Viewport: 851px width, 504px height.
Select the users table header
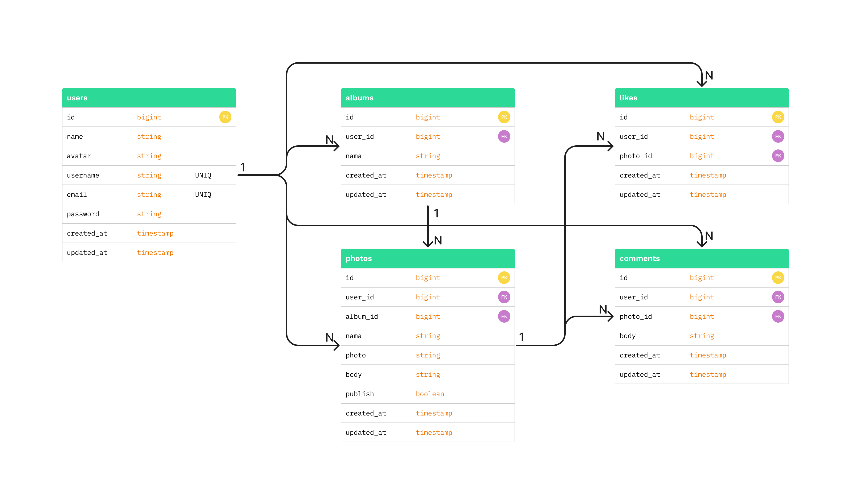tap(149, 98)
